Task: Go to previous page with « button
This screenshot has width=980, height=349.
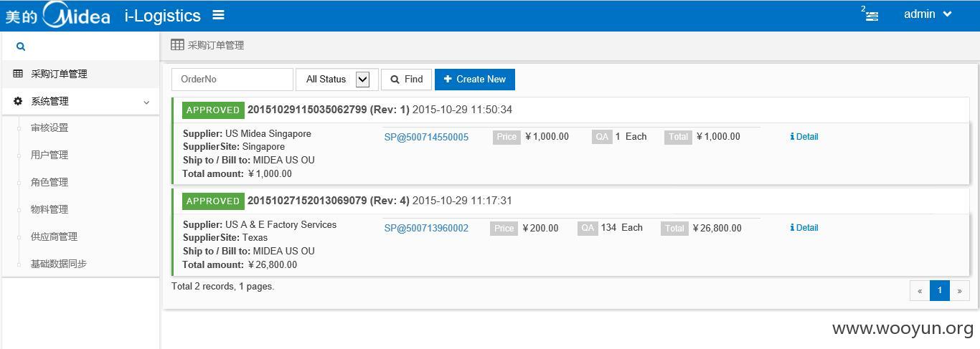Action: click(x=920, y=290)
